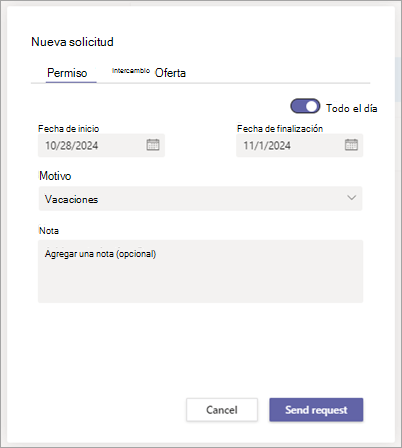Switch to the Permiso tab
Screen dimensions: 402x448
coord(67,73)
